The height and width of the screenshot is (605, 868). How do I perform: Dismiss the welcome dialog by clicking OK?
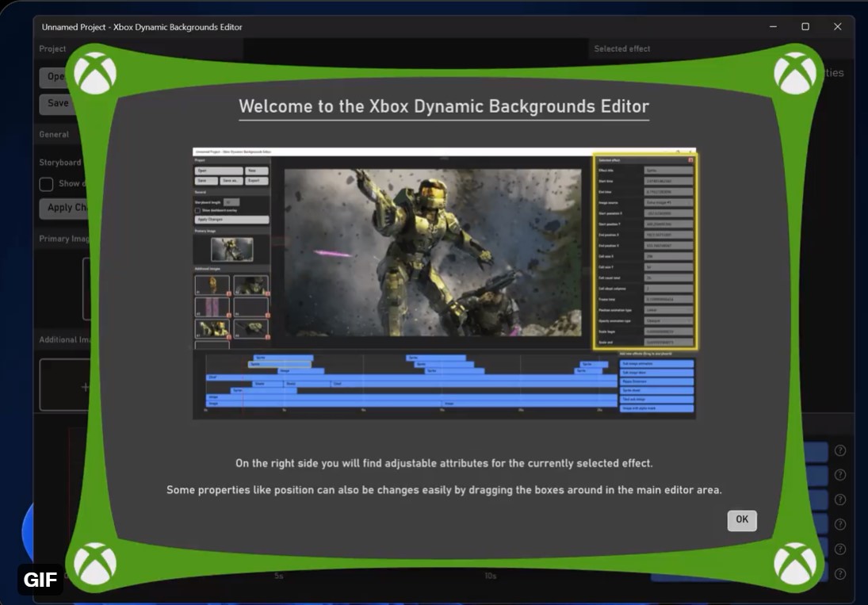pyautogui.click(x=741, y=520)
